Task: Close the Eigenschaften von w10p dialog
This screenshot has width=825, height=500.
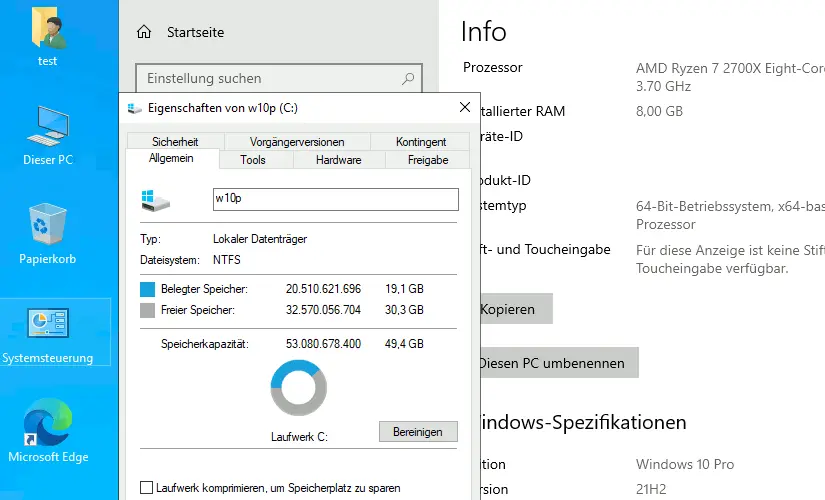Action: pos(465,107)
